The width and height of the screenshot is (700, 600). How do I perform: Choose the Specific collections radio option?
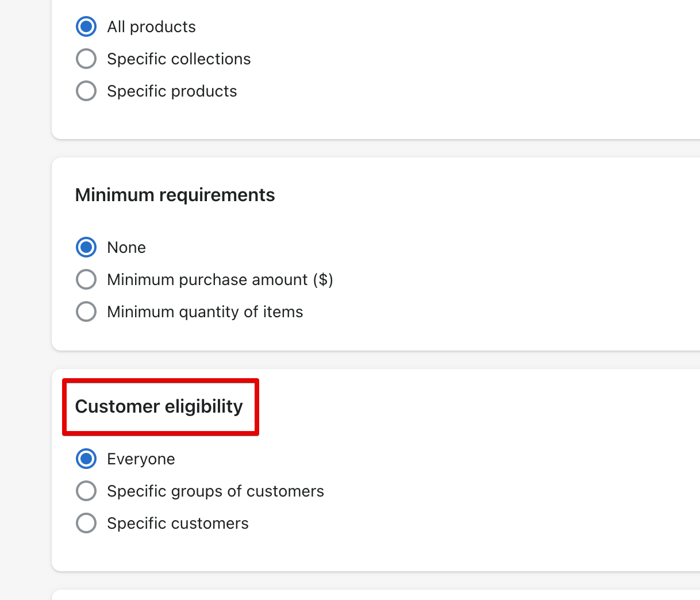pos(86,59)
